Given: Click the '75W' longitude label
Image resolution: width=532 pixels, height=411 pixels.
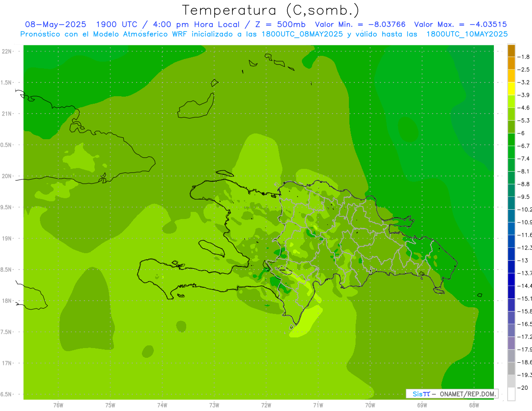Looking at the screenshot, I should point(110,405).
